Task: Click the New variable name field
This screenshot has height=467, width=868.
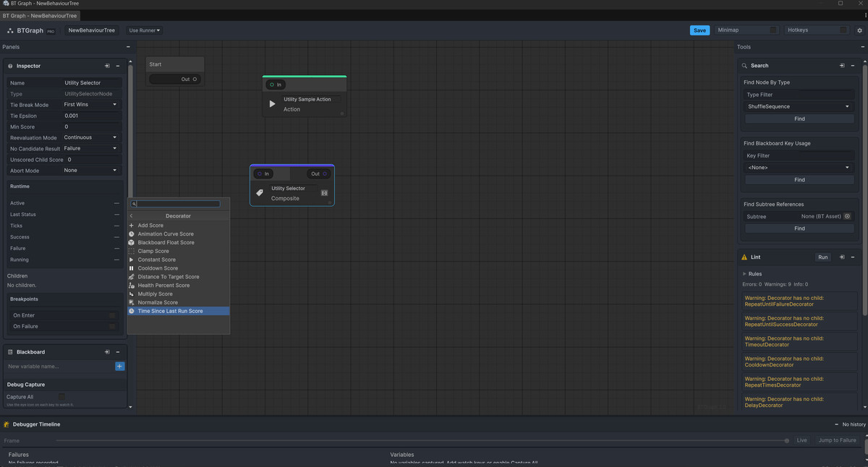Action: pos(60,367)
